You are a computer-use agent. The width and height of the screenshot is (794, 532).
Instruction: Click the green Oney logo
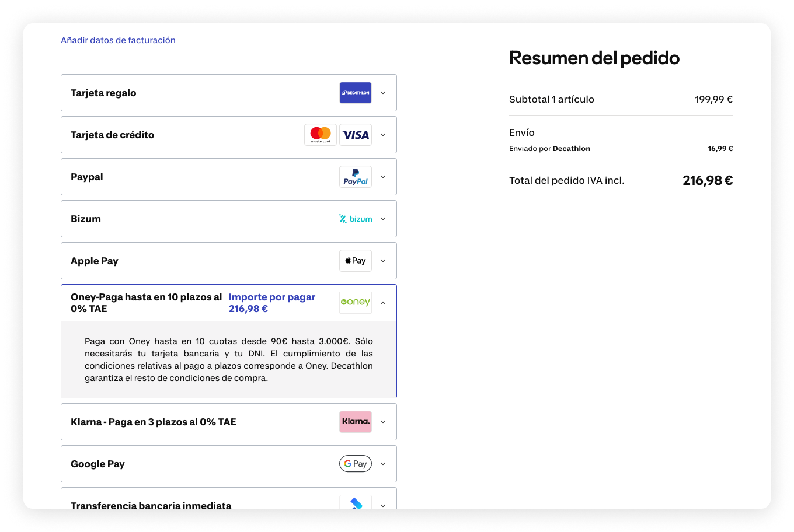click(355, 302)
